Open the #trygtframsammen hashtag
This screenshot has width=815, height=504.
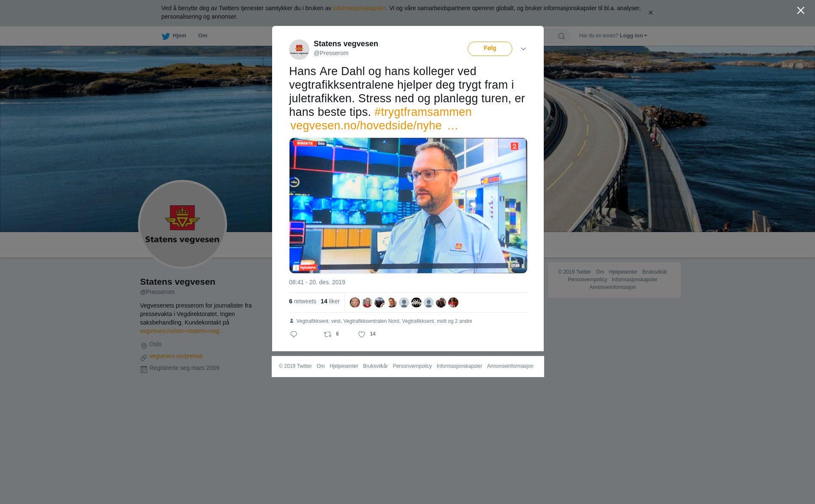pos(423,112)
